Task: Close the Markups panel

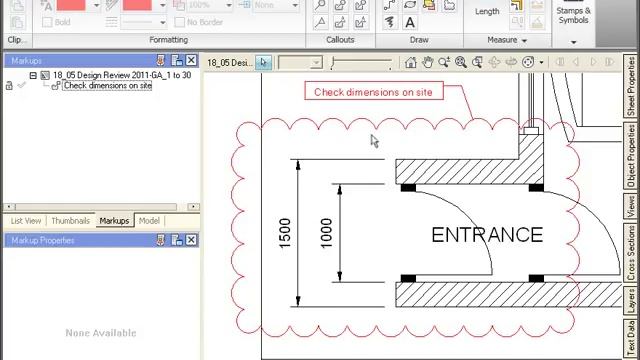Action: pyautogui.click(x=191, y=60)
